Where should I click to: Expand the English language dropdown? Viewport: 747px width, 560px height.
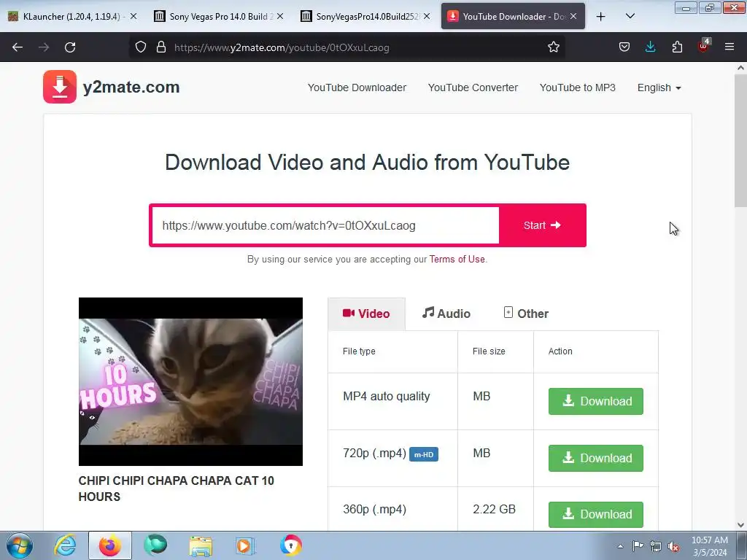pyautogui.click(x=659, y=87)
